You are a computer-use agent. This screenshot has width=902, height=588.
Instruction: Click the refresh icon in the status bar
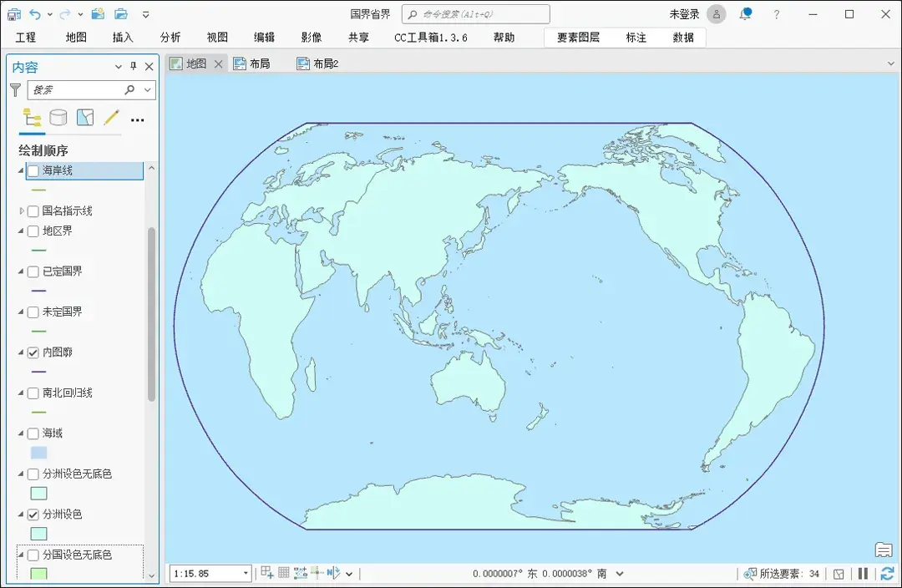point(887,574)
